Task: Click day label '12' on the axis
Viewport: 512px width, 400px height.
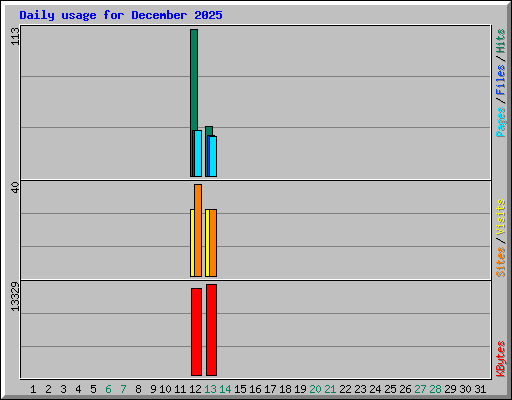Action: 195,389
